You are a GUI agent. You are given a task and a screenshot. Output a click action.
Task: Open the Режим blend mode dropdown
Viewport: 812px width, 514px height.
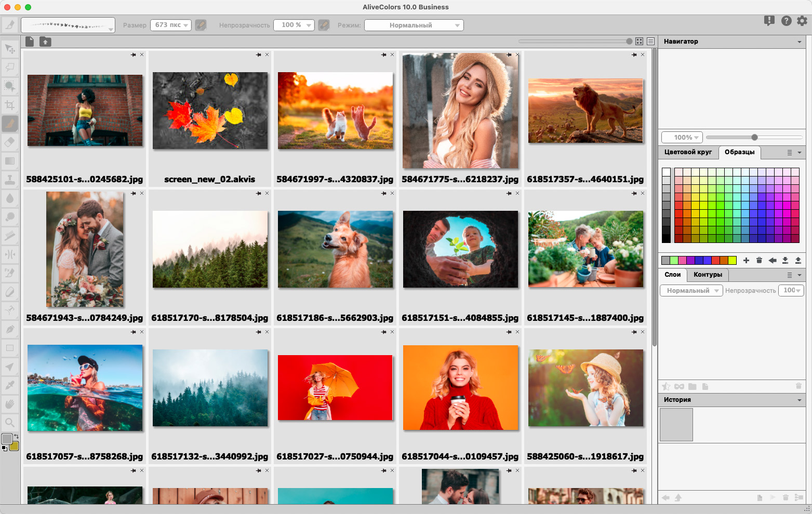[414, 25]
